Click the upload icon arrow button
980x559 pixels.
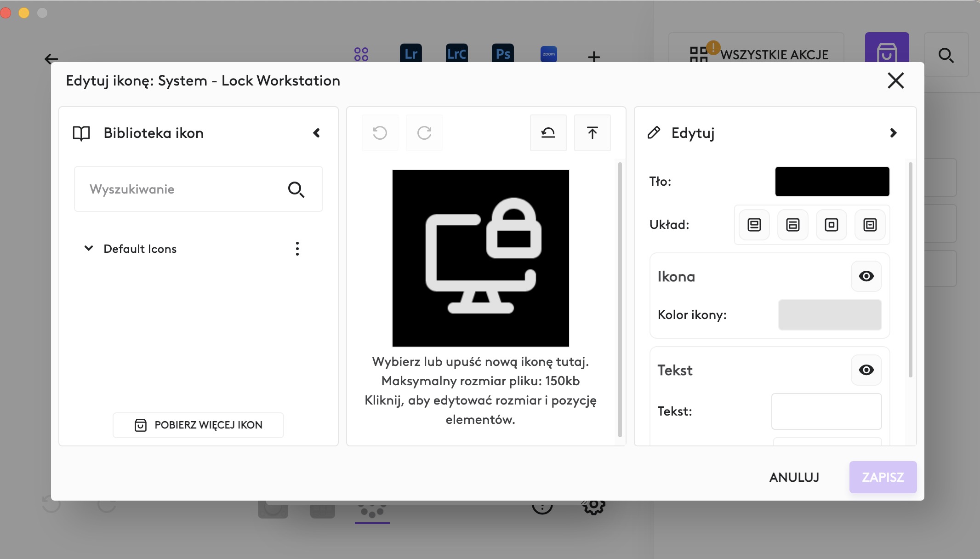click(592, 133)
